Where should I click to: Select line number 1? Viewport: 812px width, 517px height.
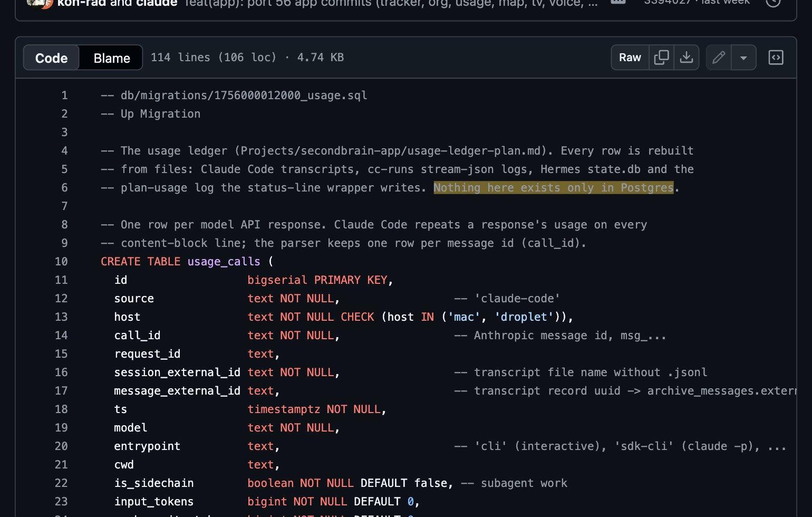(64, 95)
